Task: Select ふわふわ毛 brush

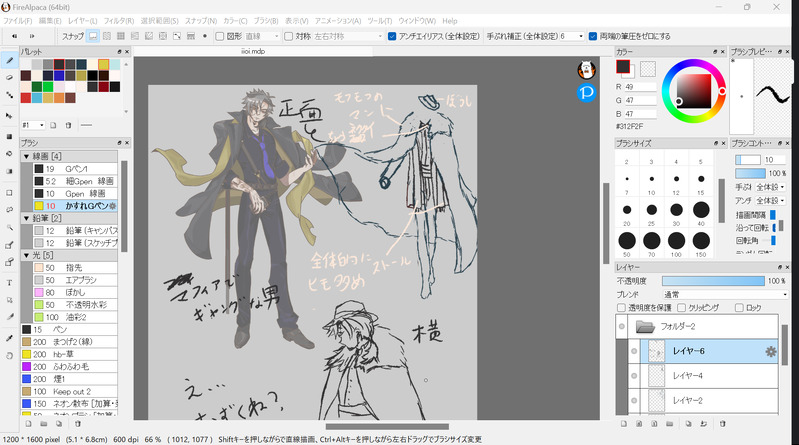Action: [69, 367]
